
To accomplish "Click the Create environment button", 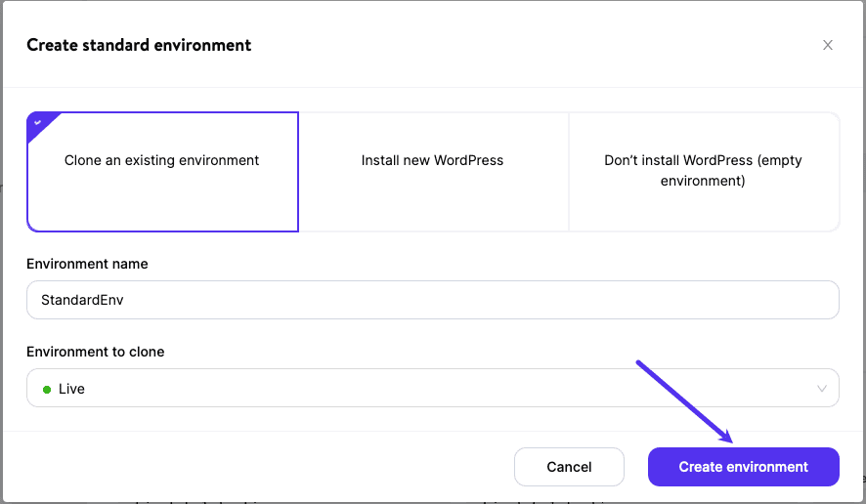I will (743, 467).
